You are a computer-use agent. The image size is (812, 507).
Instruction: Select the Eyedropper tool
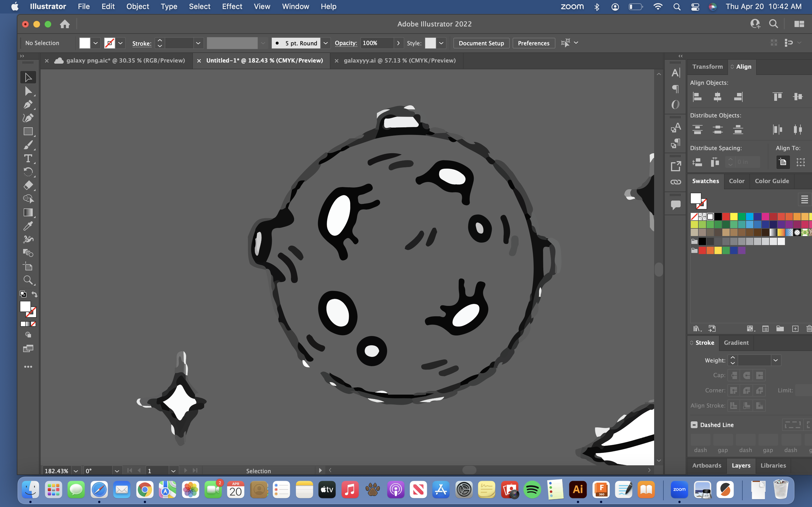coord(28,226)
